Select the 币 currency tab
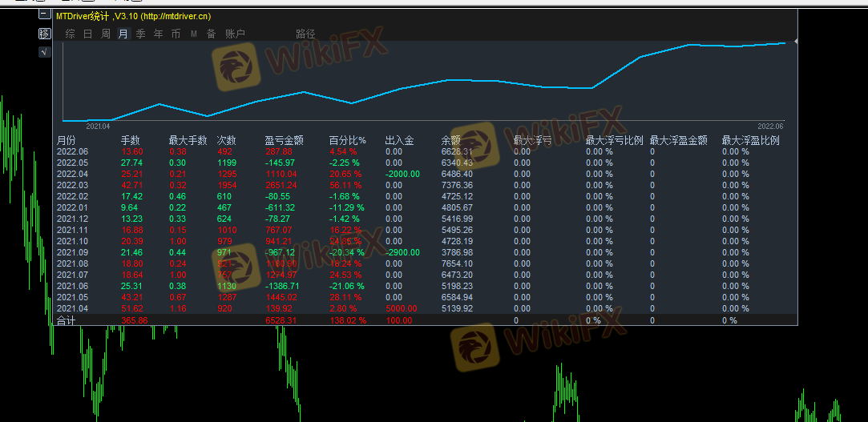This screenshot has height=422, width=868. [x=176, y=34]
